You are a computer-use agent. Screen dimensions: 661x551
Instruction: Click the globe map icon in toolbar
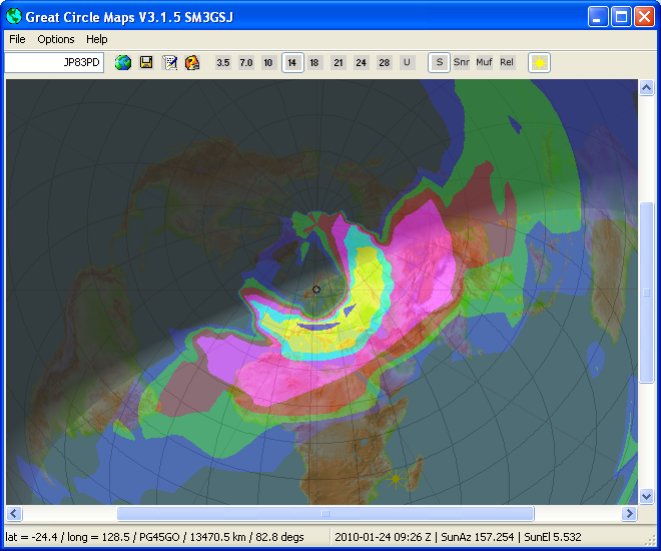[x=123, y=63]
